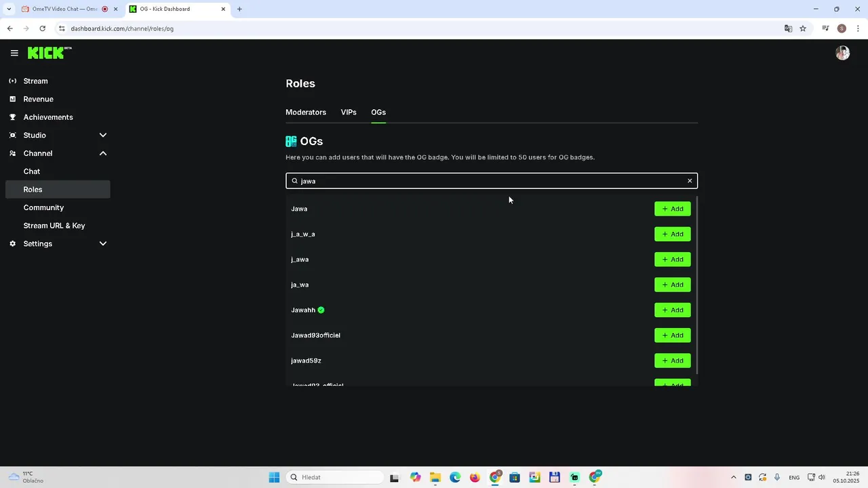
Task: Open Microsoft Store from the taskbar
Action: tap(515, 477)
